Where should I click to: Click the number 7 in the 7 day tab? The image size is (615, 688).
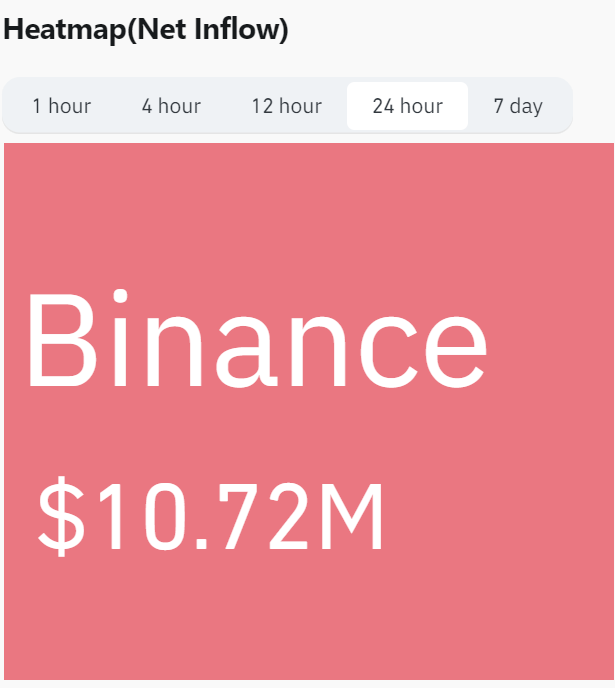click(499, 106)
